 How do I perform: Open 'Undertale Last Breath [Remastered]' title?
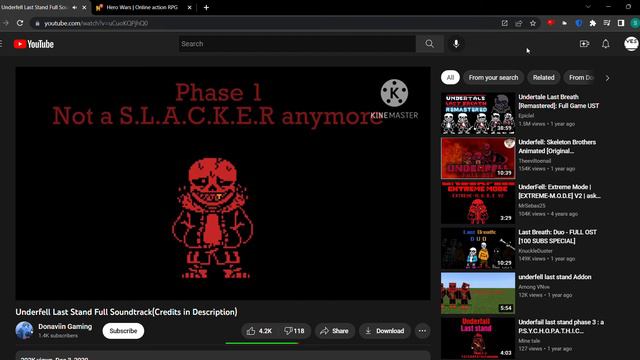[559, 101]
